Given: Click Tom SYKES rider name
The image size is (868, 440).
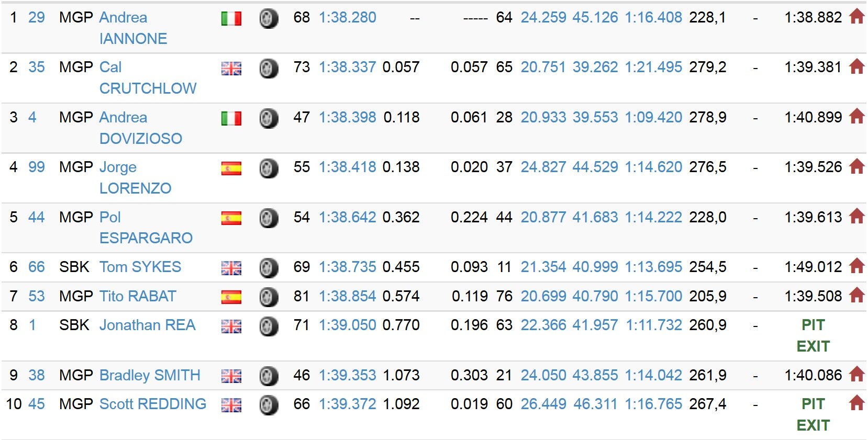Looking at the screenshot, I should point(140,267).
